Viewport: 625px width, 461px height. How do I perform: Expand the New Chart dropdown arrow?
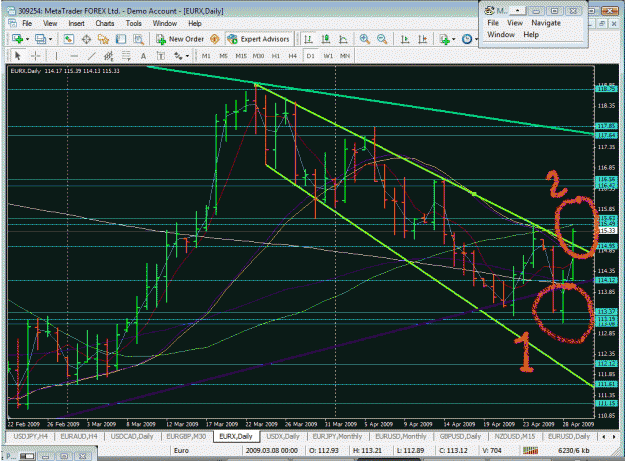pos(27,39)
